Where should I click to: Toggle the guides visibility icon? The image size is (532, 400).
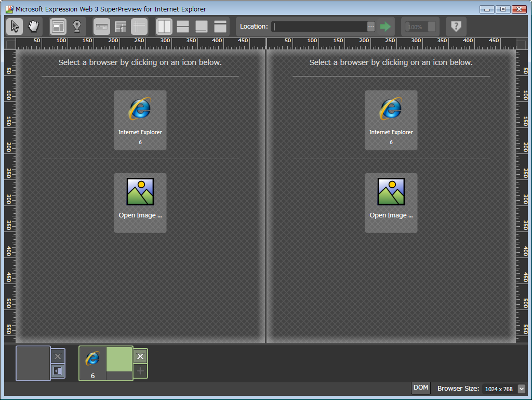139,27
